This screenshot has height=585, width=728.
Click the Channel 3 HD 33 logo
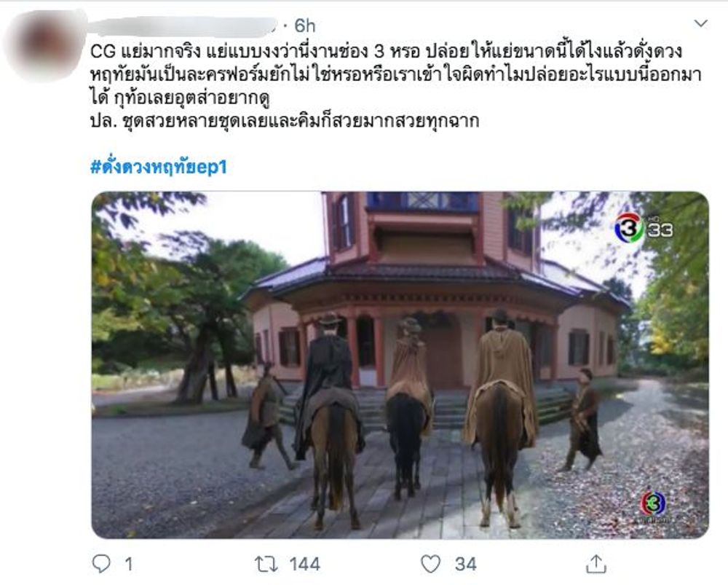[x=643, y=228]
